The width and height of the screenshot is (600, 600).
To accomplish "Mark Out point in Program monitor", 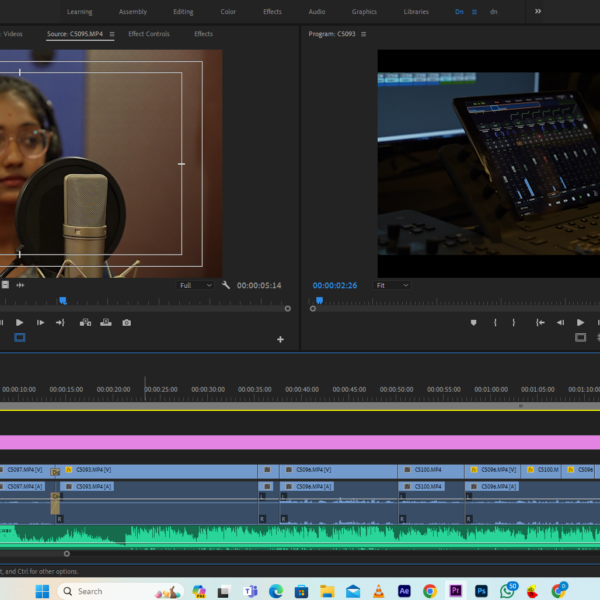I will point(514,323).
